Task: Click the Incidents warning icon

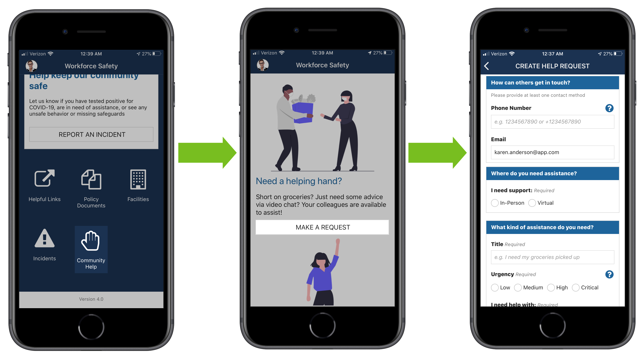Action: [x=45, y=240]
